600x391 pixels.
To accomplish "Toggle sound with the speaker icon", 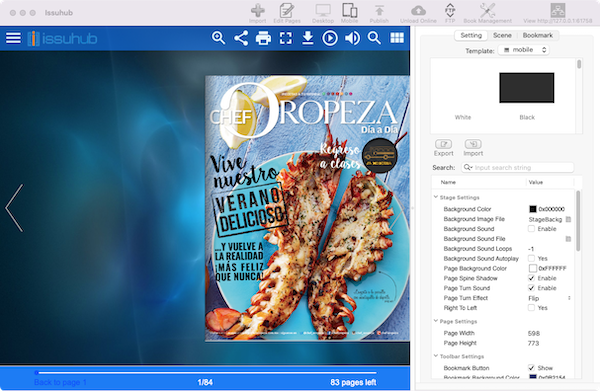I will (352, 38).
